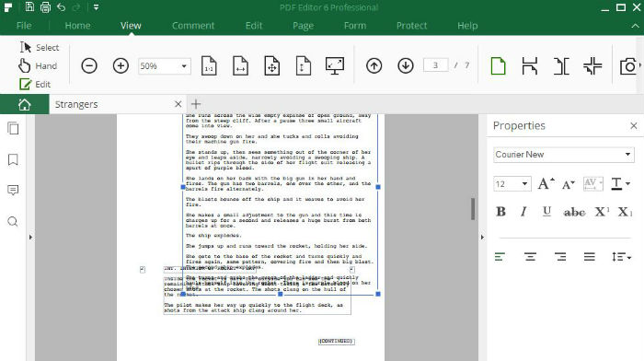Select continuous page view layout

click(529, 65)
